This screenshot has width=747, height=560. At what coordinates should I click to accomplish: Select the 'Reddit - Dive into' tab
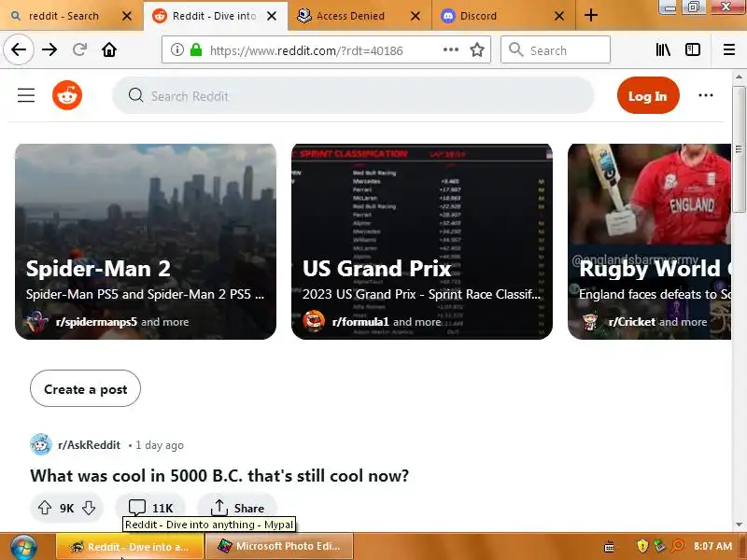216,16
